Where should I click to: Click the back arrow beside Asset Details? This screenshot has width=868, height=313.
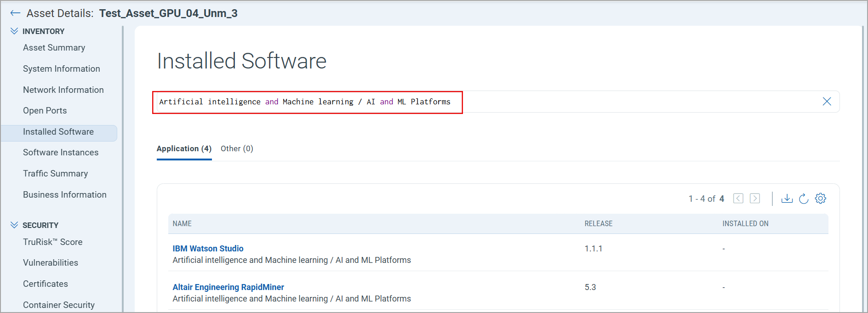point(15,13)
